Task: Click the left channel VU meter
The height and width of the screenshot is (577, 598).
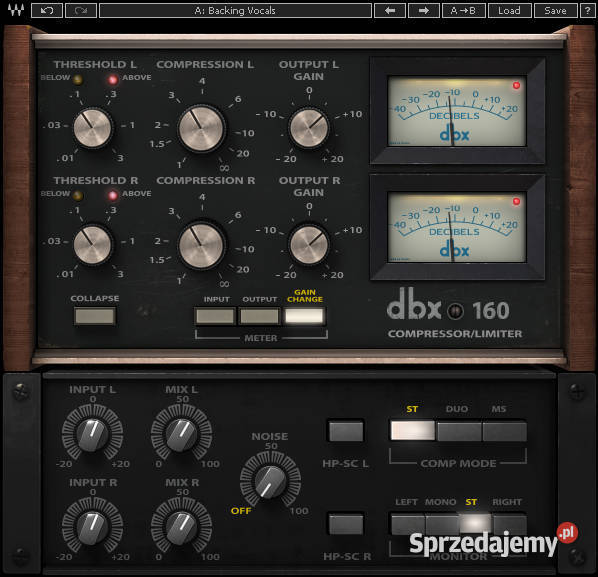Action: coord(457,111)
